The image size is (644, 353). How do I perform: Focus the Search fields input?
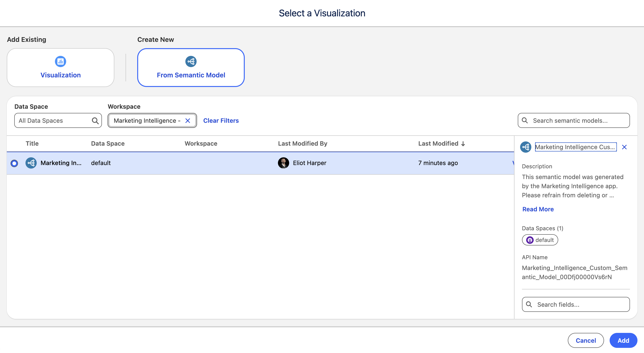click(576, 305)
